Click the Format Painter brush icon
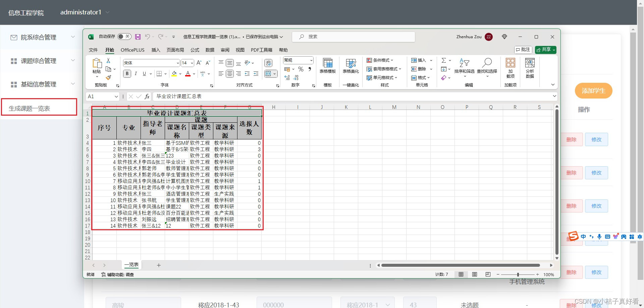The height and width of the screenshot is (308, 644). click(x=108, y=77)
